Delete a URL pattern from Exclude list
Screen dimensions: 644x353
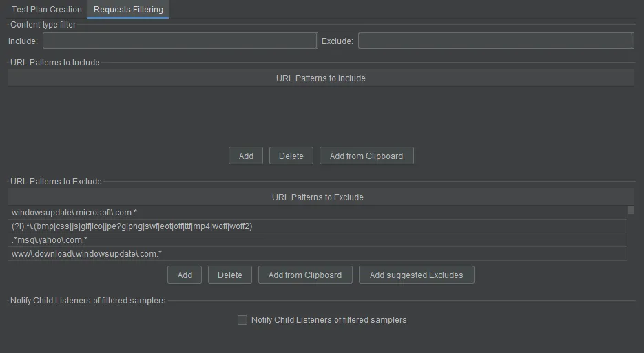pos(230,275)
